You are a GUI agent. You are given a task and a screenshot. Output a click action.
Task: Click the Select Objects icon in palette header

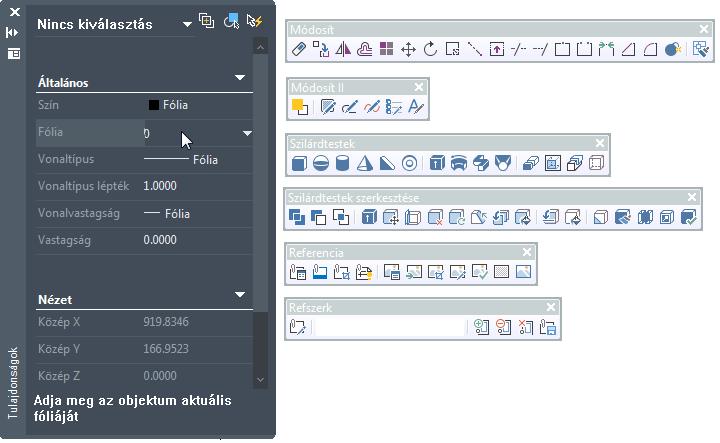click(231, 21)
